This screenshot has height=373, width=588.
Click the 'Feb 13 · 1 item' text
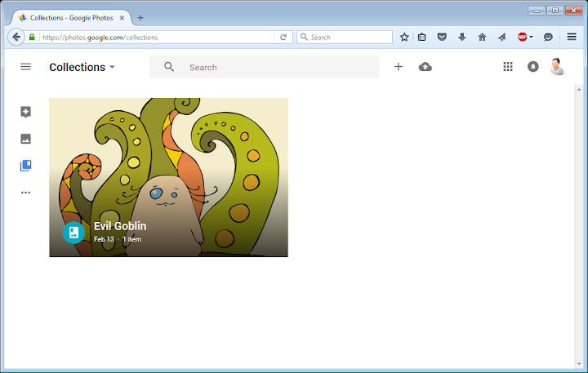[118, 239]
